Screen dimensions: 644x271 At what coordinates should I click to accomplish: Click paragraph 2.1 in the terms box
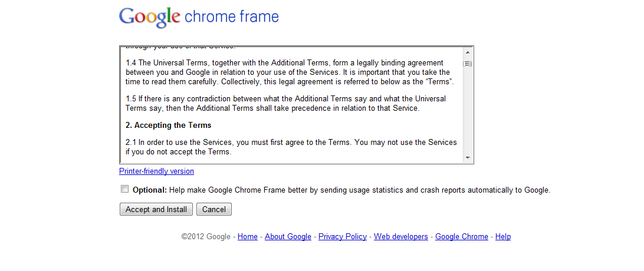point(291,147)
